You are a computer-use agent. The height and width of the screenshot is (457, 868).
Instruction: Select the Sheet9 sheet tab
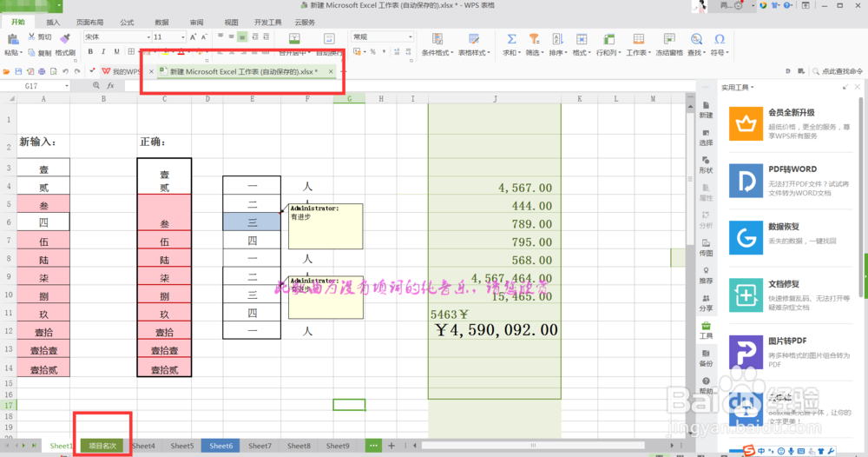tap(338, 446)
